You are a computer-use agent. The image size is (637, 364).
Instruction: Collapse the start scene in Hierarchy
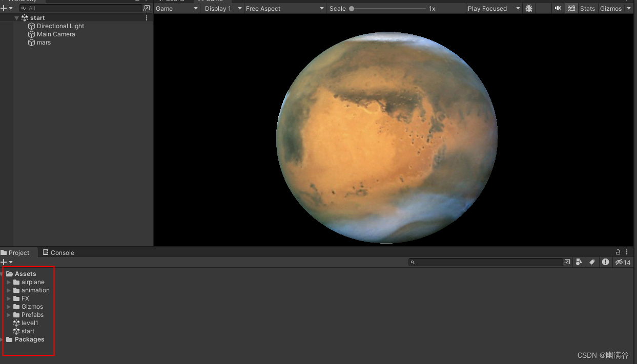point(17,18)
